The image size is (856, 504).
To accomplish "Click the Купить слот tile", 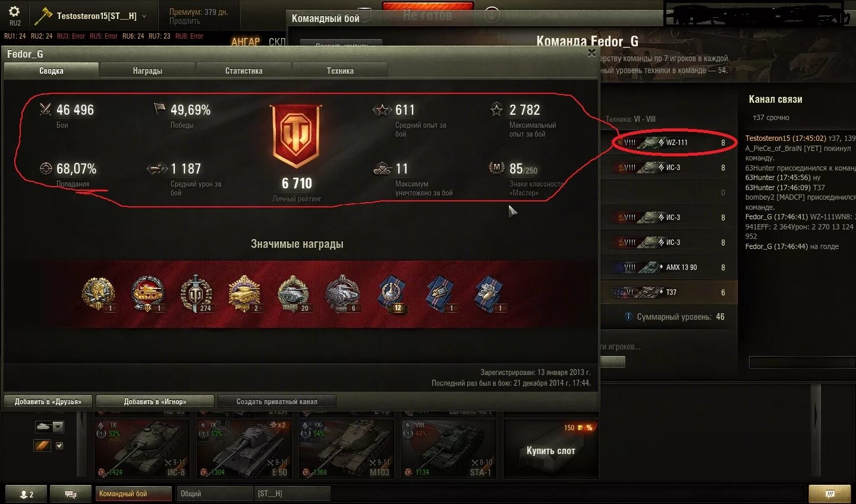I will (x=550, y=449).
